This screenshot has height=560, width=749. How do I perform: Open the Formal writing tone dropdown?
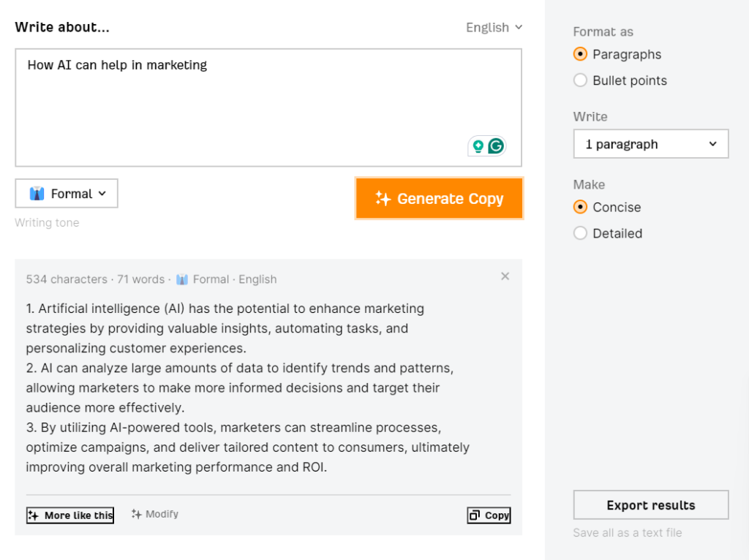[66, 193]
